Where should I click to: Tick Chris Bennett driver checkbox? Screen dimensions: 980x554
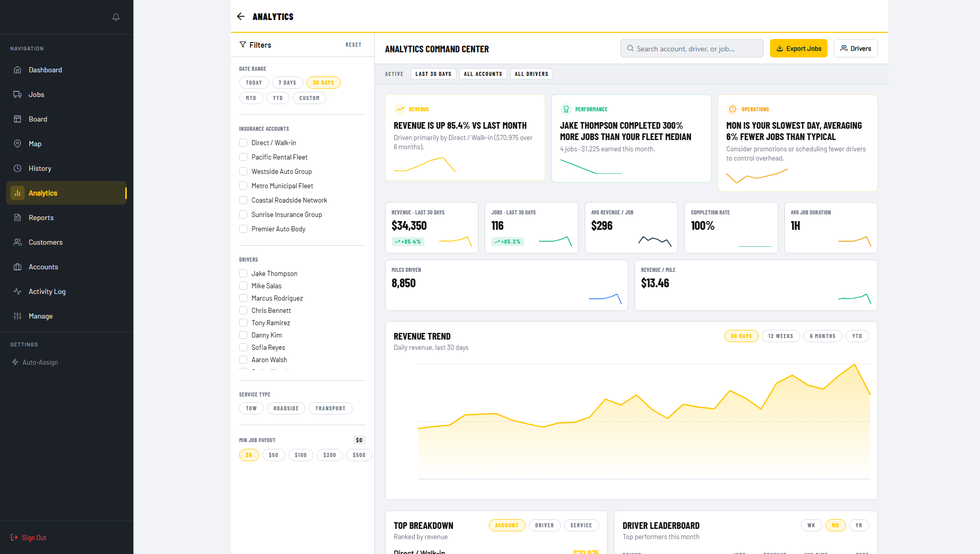click(x=243, y=310)
